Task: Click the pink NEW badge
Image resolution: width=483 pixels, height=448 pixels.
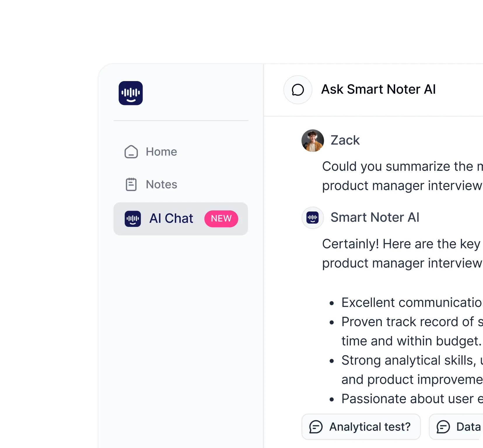Action: pos(221,219)
